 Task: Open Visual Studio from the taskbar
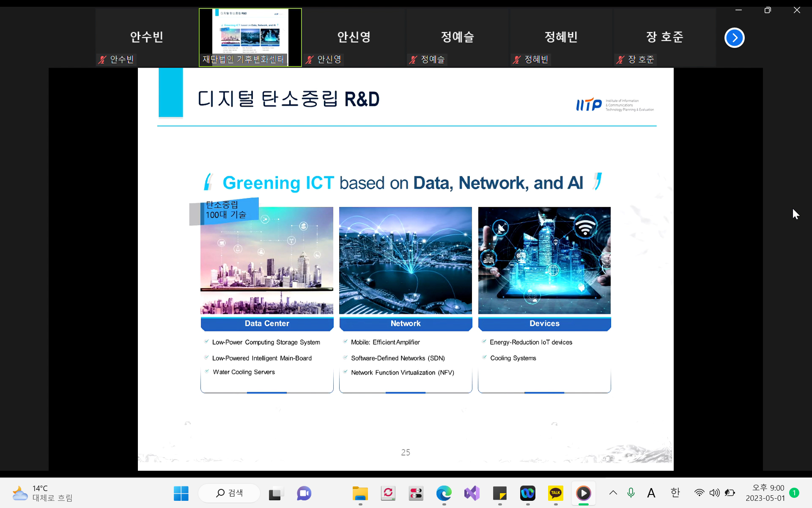472,493
